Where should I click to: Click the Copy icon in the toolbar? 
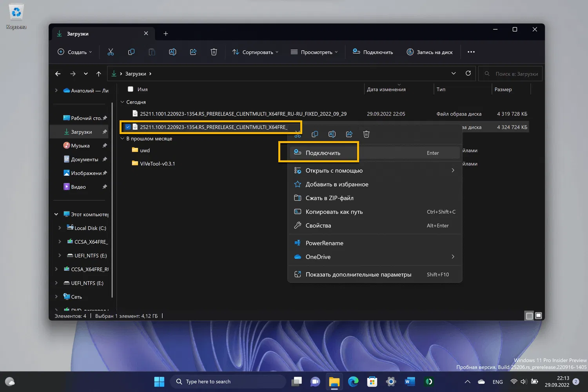pos(131,52)
